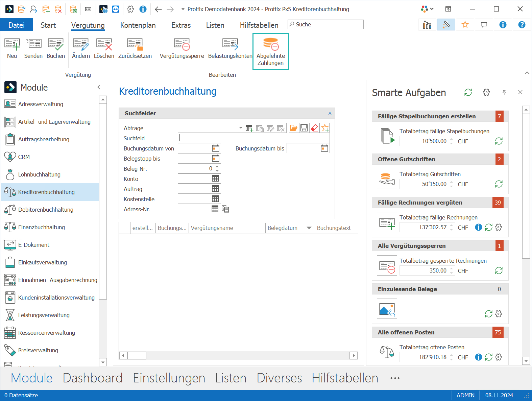
Task: Open the Buchungsdatum von date picker
Action: pos(216,148)
